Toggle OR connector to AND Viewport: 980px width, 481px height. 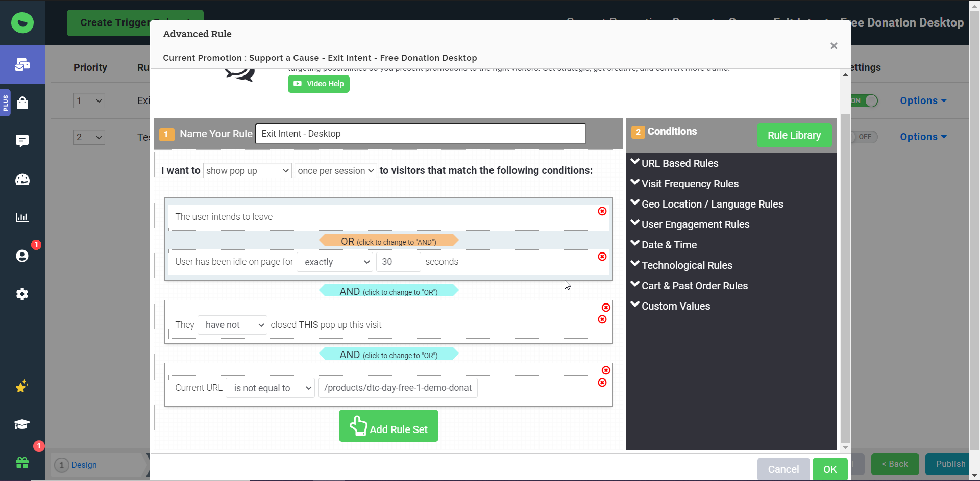point(388,241)
